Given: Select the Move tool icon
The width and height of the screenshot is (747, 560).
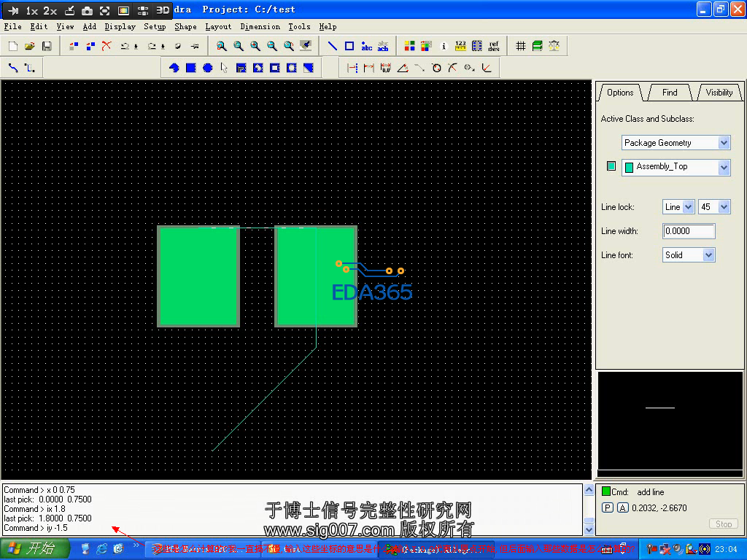Looking at the screenshot, I should coord(74,46).
